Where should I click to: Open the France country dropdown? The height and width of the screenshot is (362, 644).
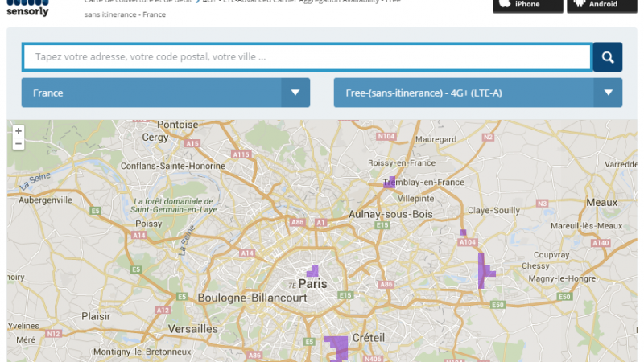coord(166,93)
